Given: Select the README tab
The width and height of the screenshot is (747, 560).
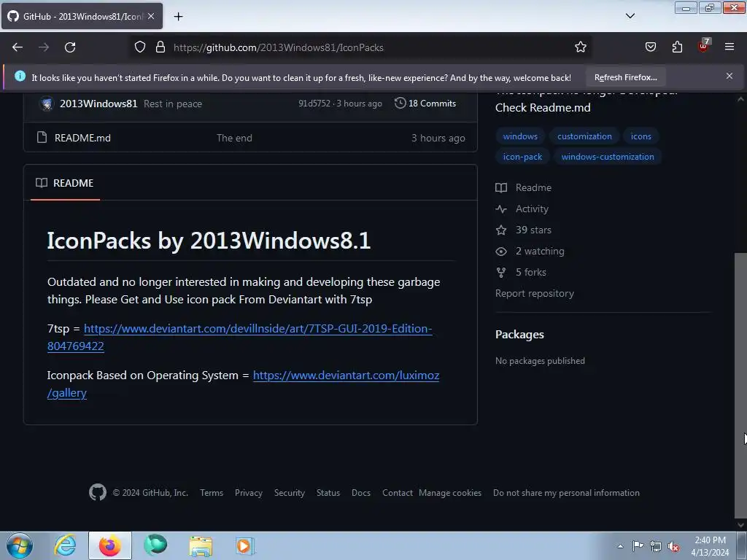Looking at the screenshot, I should pyautogui.click(x=65, y=183).
